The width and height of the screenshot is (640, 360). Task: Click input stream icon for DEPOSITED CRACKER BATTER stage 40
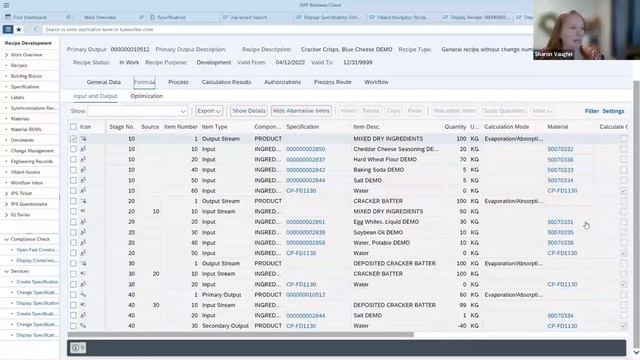pos(83,305)
